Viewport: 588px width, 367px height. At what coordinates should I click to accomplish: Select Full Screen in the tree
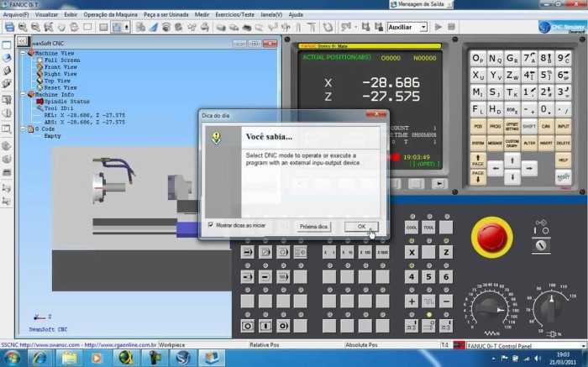[62, 60]
